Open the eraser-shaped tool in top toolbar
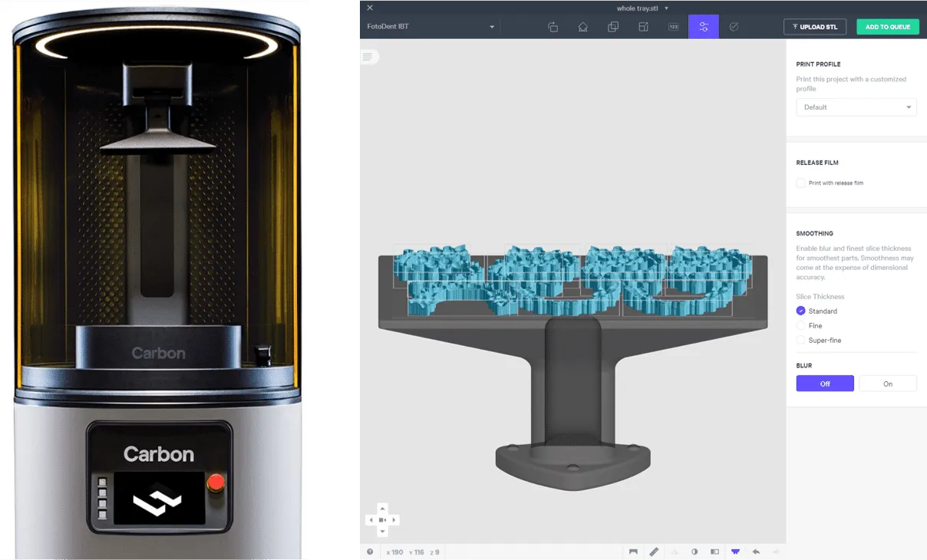 tap(582, 27)
